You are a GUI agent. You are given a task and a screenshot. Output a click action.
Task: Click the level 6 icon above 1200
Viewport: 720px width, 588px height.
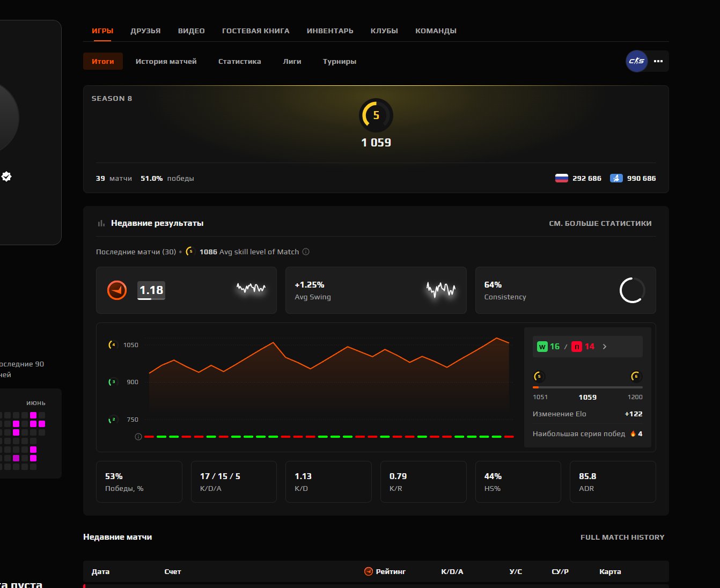click(636, 376)
